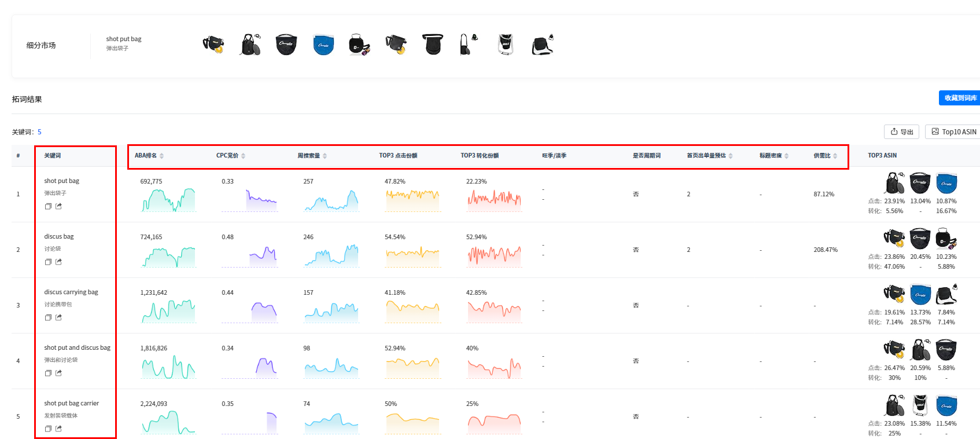This screenshot has width=980, height=439.
Task: Open external link icon for 'shot put bag carrier'
Action: (58, 429)
